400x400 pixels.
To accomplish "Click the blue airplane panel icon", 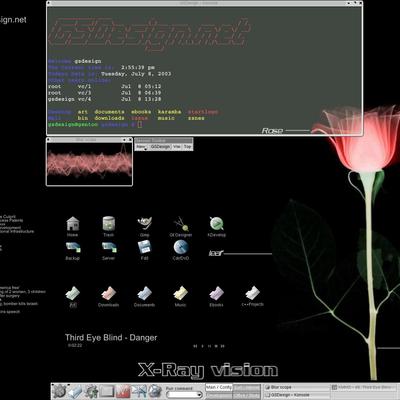I will [138, 391].
